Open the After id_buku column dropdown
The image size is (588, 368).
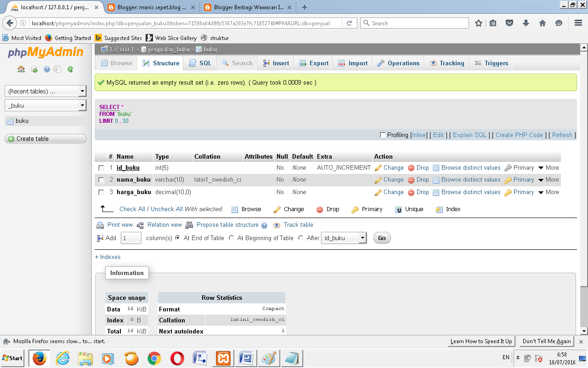tap(343, 238)
